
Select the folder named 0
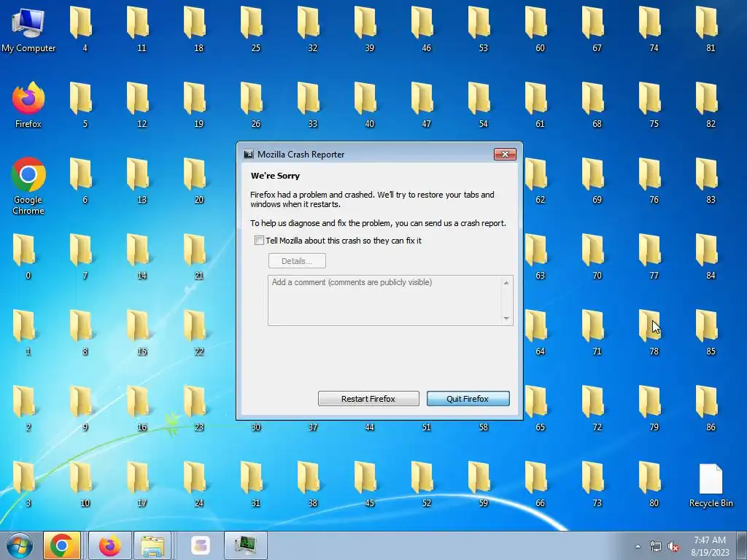[26, 257]
